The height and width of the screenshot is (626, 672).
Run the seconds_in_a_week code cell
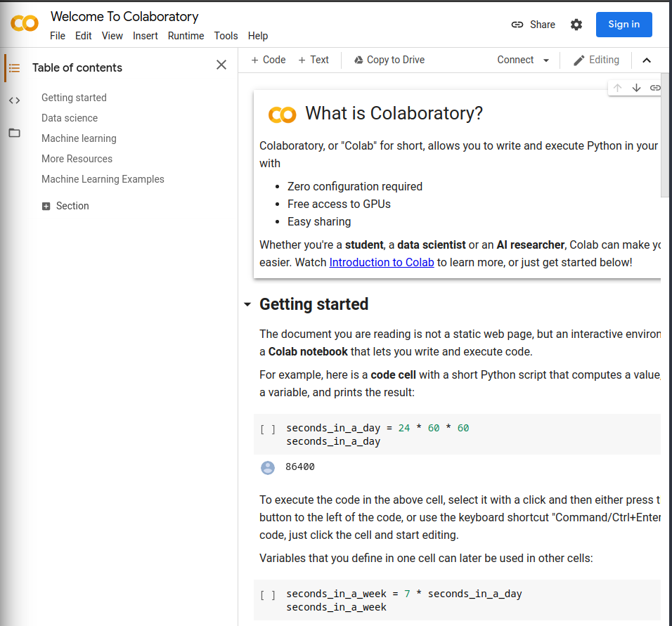pos(268,594)
